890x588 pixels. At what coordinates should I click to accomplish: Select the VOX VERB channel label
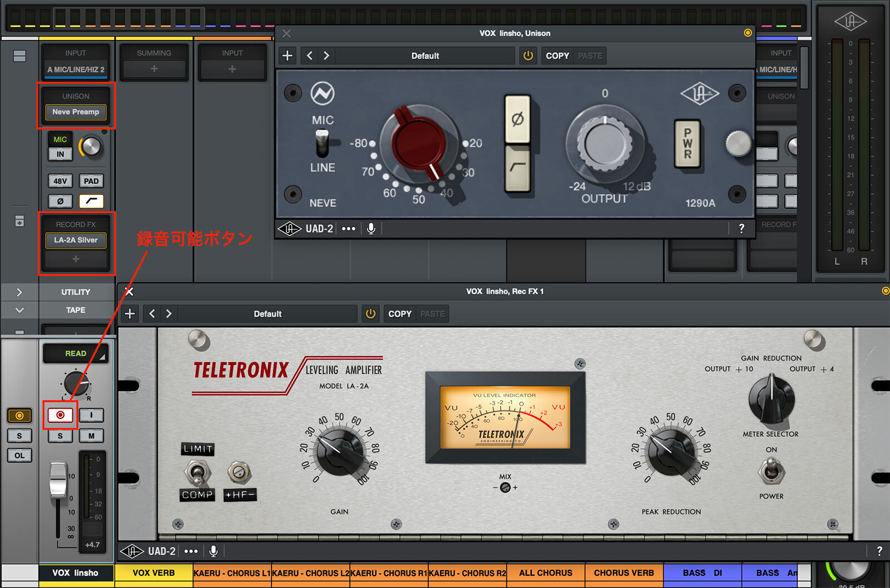tap(154, 573)
